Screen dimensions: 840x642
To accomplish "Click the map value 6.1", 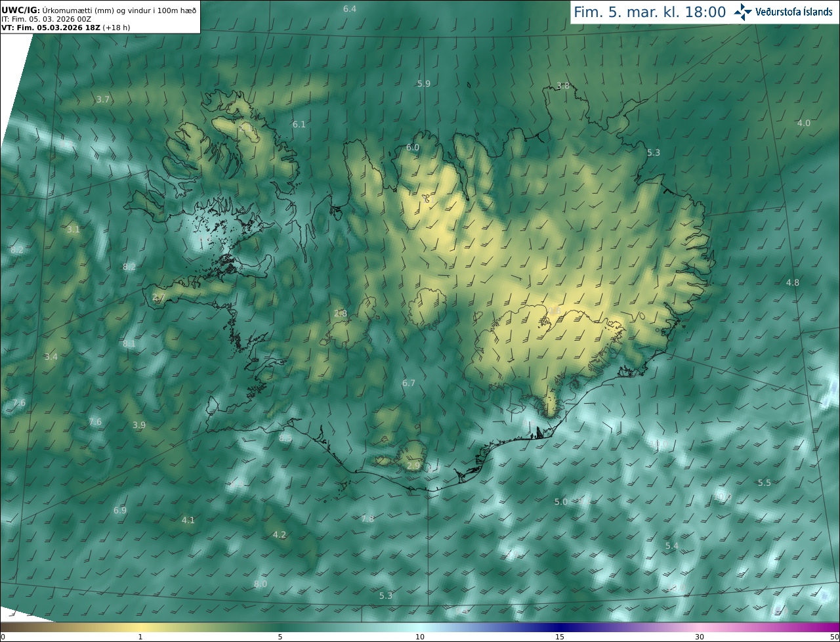I will (x=299, y=124).
